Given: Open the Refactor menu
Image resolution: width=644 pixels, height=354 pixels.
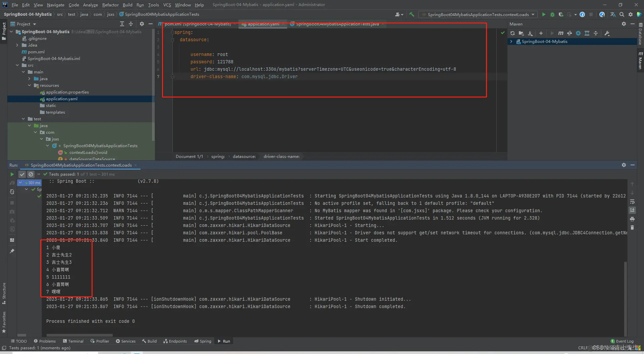Looking at the screenshot, I should [x=110, y=5].
